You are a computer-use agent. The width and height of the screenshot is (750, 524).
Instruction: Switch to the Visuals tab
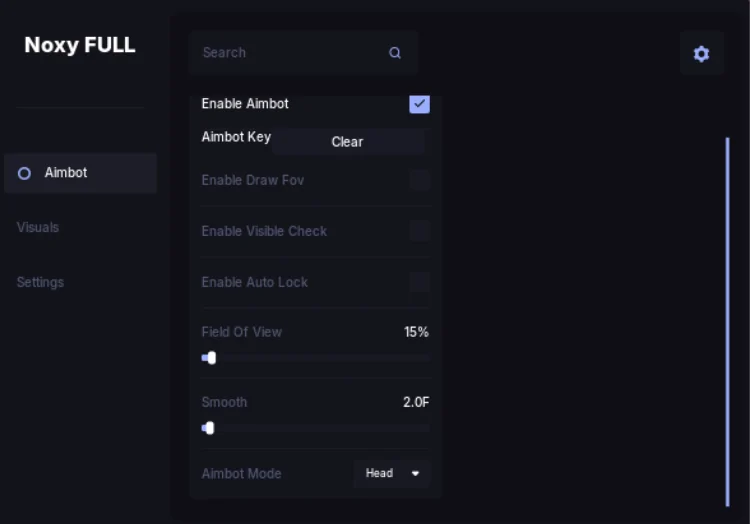(x=38, y=227)
